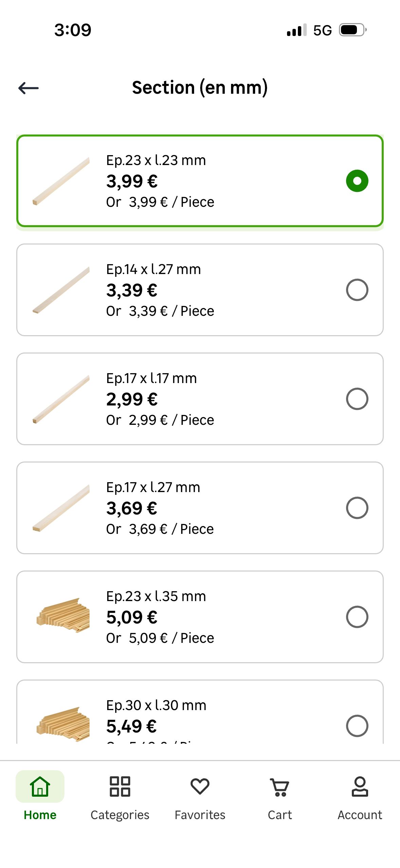The width and height of the screenshot is (400, 868).
Task: Open the Categories grid icon
Action: click(120, 786)
